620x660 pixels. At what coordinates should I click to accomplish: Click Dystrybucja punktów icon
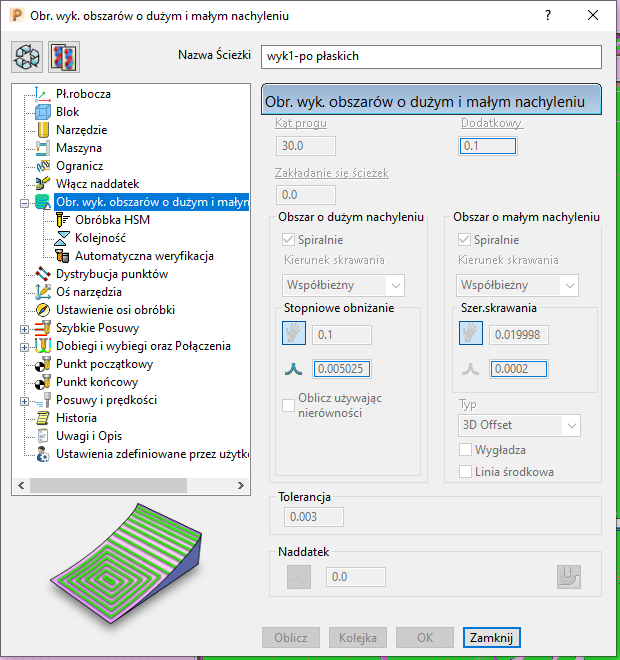[43, 274]
